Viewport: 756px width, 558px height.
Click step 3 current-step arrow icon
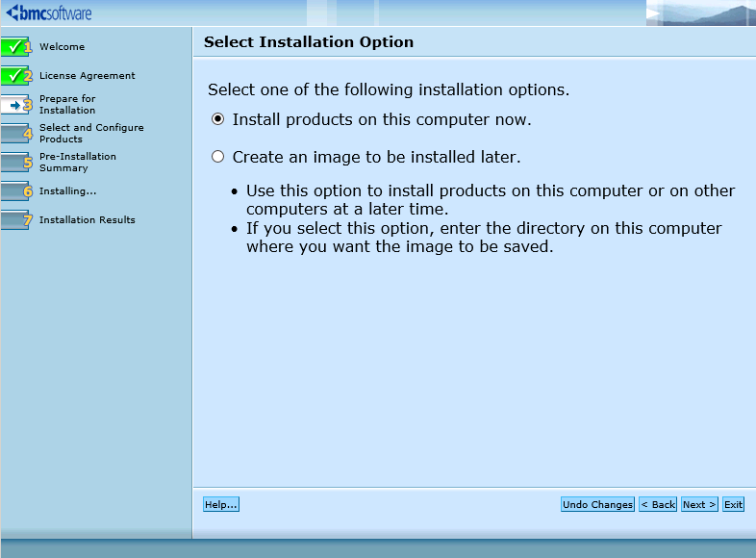coord(16,105)
